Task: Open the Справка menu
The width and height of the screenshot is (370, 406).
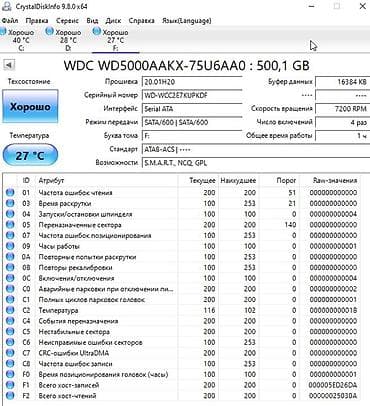Action: coord(141,21)
